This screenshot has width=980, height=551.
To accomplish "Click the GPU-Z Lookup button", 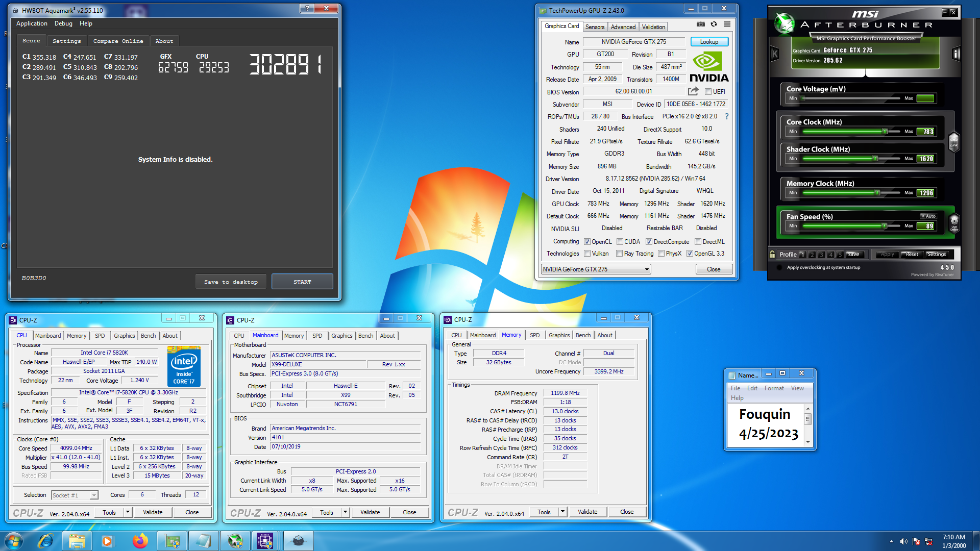I will coord(709,42).
